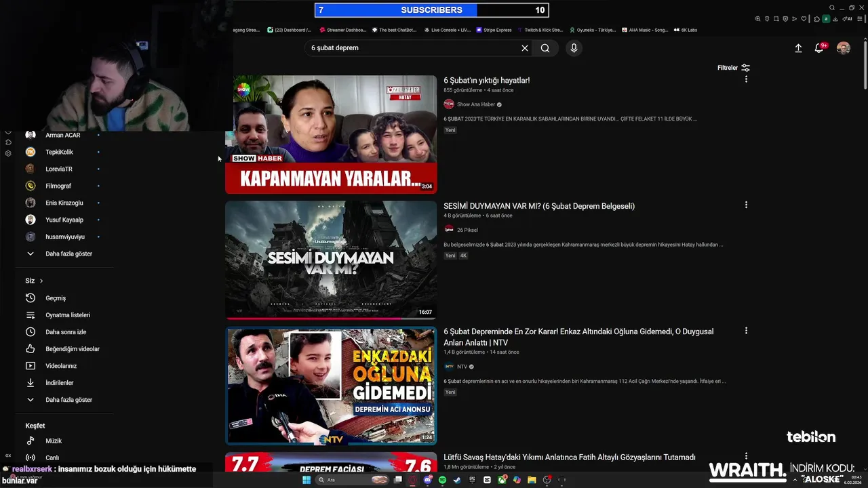
Task: Open AHA Music bookmark
Action: (x=644, y=30)
